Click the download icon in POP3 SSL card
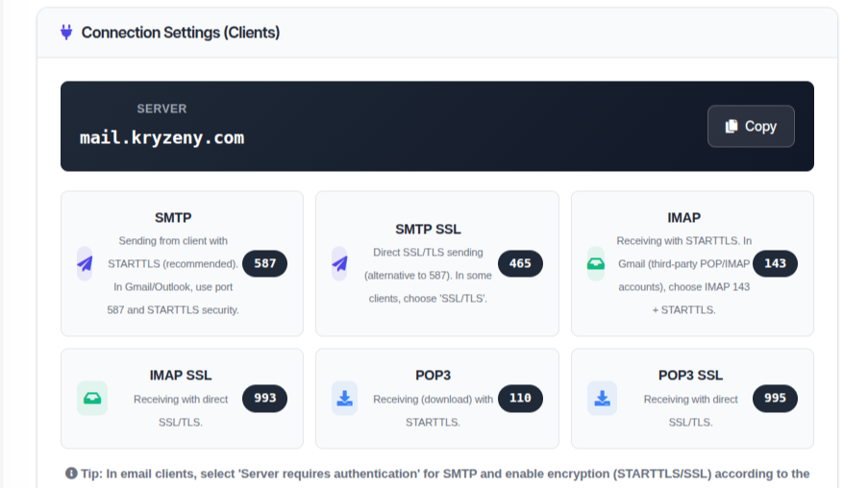 click(602, 398)
